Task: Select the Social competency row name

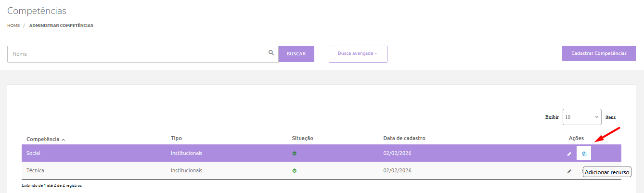Action: (33, 153)
